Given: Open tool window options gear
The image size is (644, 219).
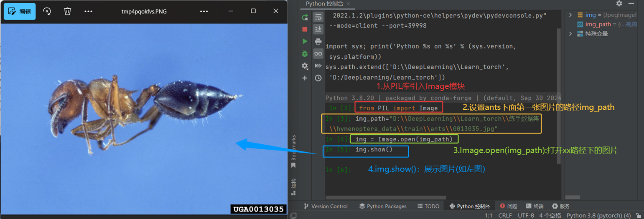Looking at the screenshot, I should point(619,3).
